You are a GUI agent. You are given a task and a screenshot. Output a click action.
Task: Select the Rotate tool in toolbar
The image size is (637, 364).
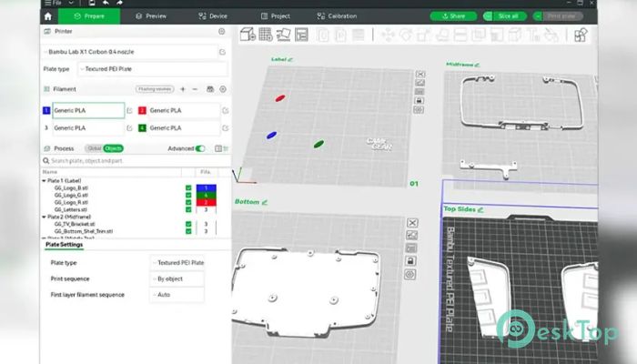point(406,35)
